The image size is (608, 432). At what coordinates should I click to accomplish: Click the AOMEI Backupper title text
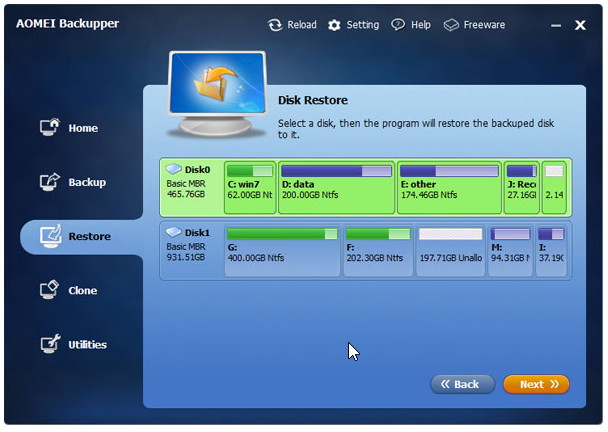[67, 24]
